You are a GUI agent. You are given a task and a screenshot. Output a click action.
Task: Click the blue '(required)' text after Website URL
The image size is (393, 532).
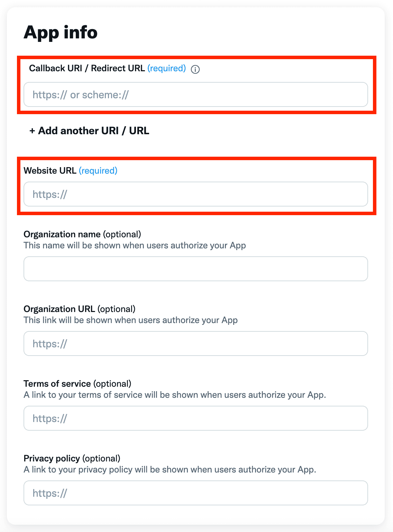(98, 171)
